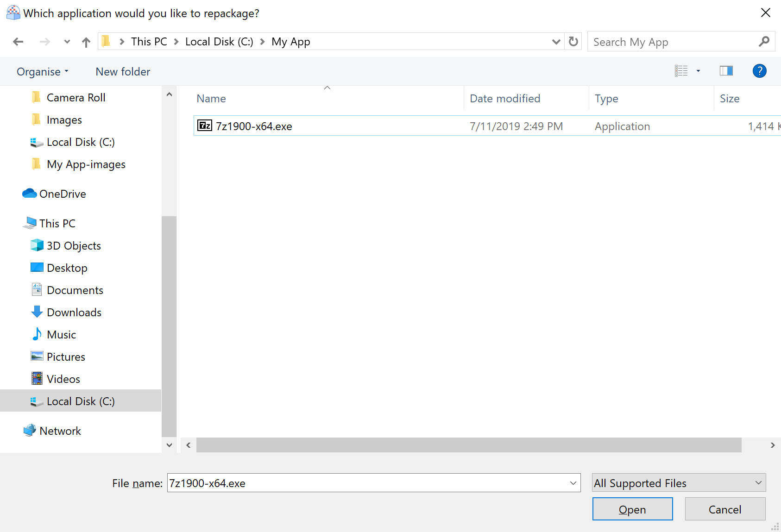Open Camera Roll folder in sidebar
This screenshot has height=532, width=781.
pyautogui.click(x=76, y=98)
